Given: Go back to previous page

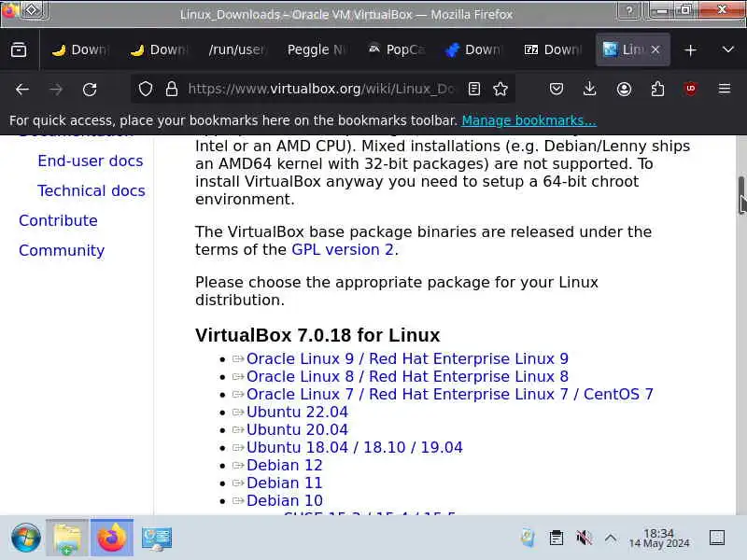Looking at the screenshot, I should [21, 89].
